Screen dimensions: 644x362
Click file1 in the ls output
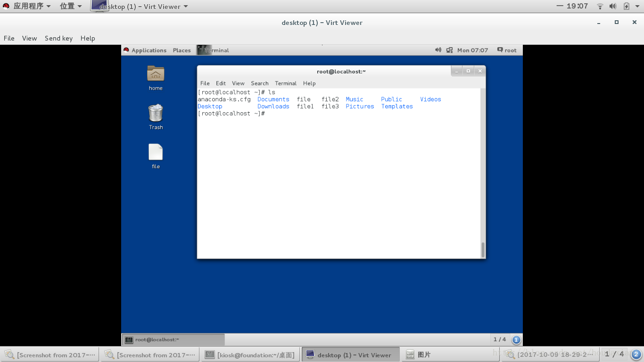305,107
